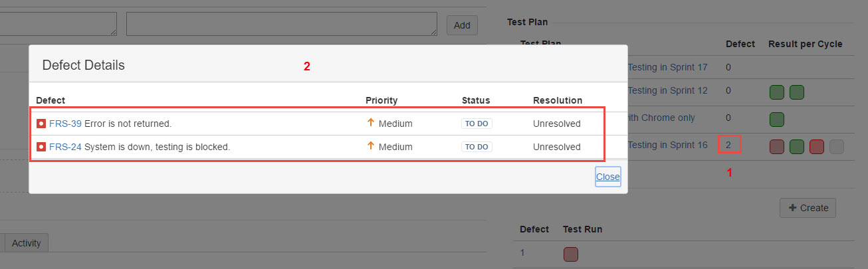
Task: Click the bug icon beside FRS-39
Action: pyautogui.click(x=41, y=124)
